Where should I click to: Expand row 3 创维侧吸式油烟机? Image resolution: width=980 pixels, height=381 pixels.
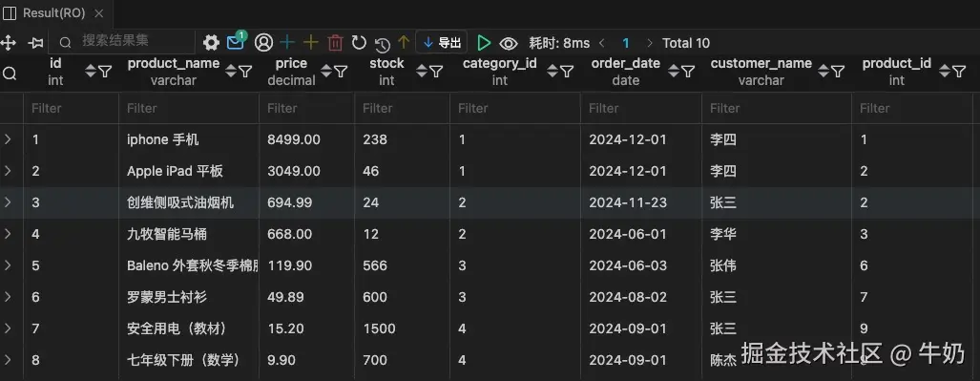click(8, 202)
